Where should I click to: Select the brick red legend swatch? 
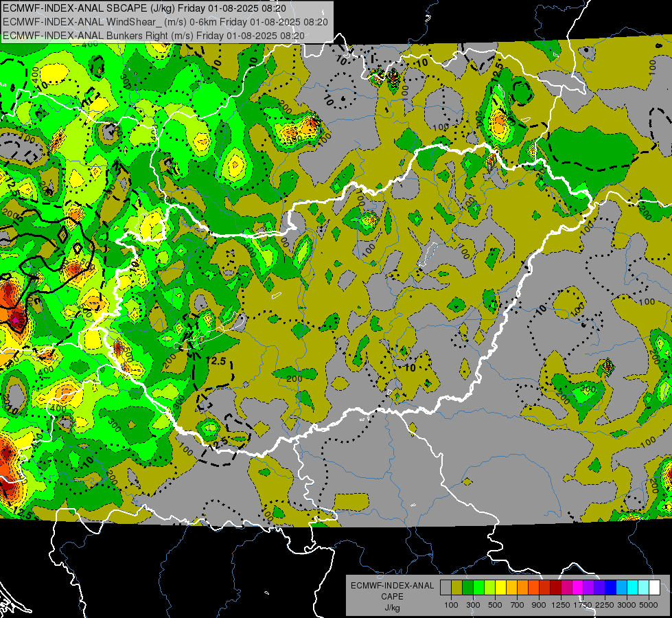(x=545, y=587)
